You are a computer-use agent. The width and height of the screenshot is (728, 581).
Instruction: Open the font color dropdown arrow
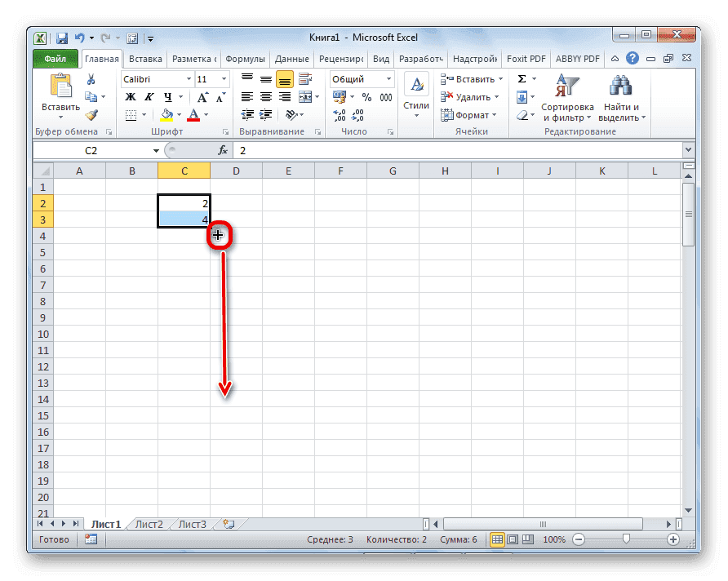tap(207, 114)
